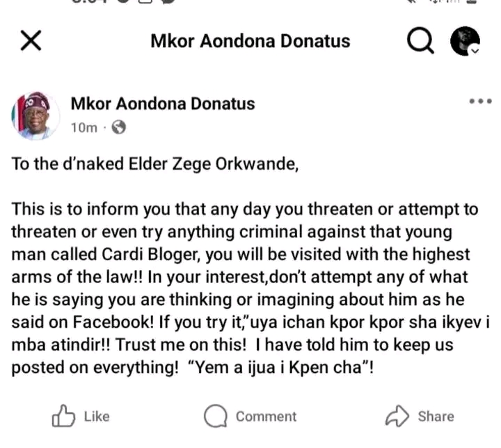Select the Comment label
This screenshot has width=501, height=448.
(x=266, y=417)
